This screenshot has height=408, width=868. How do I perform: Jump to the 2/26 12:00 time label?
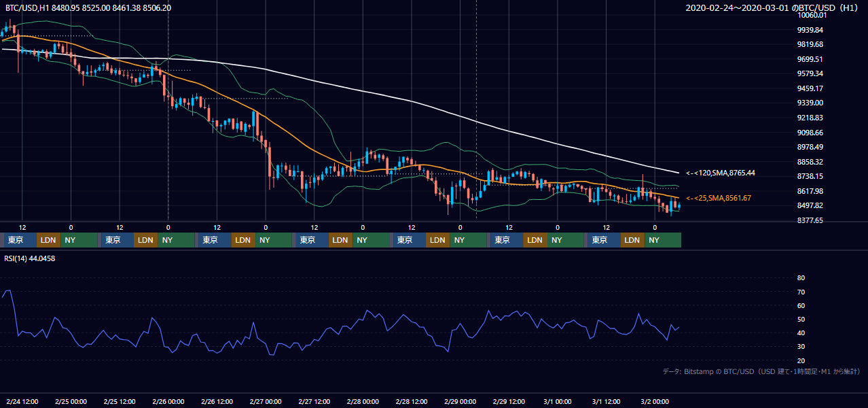point(217,401)
